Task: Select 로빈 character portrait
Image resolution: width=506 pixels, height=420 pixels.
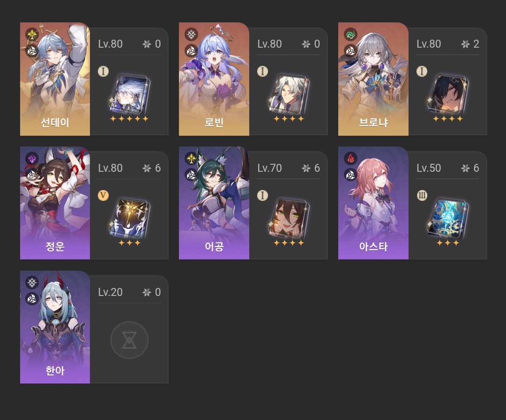Action: [x=214, y=79]
